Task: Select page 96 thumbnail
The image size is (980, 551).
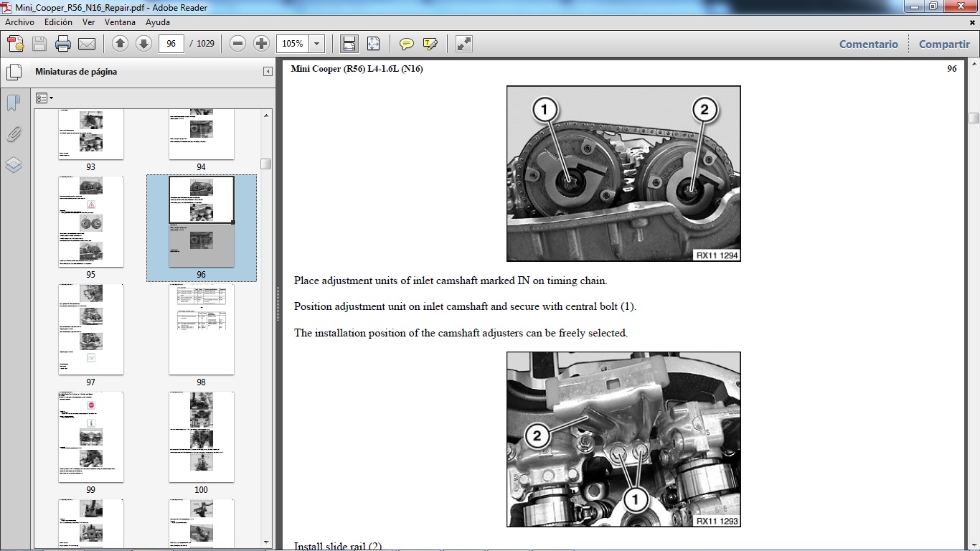Action: [x=201, y=222]
